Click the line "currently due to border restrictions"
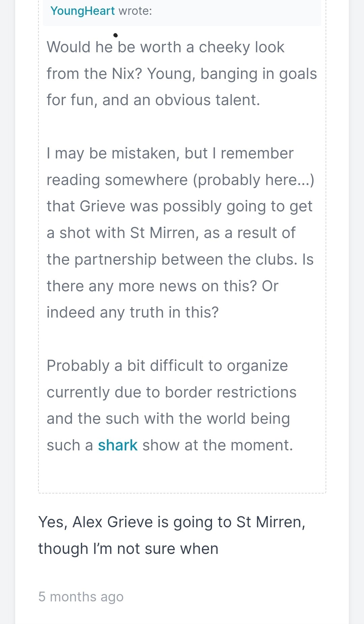The width and height of the screenshot is (364, 624). (x=172, y=392)
